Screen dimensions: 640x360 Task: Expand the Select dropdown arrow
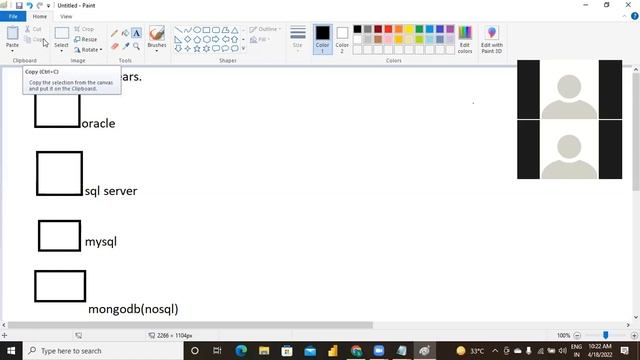(62, 51)
